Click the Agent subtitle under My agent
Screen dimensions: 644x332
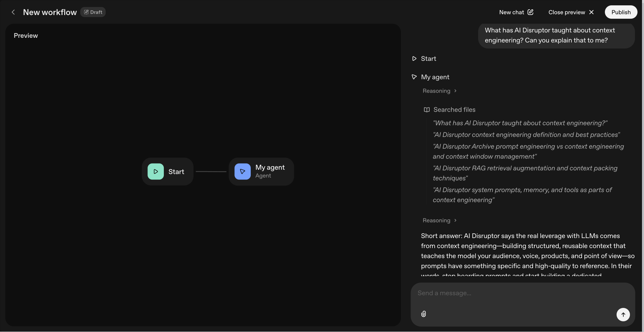(x=263, y=176)
